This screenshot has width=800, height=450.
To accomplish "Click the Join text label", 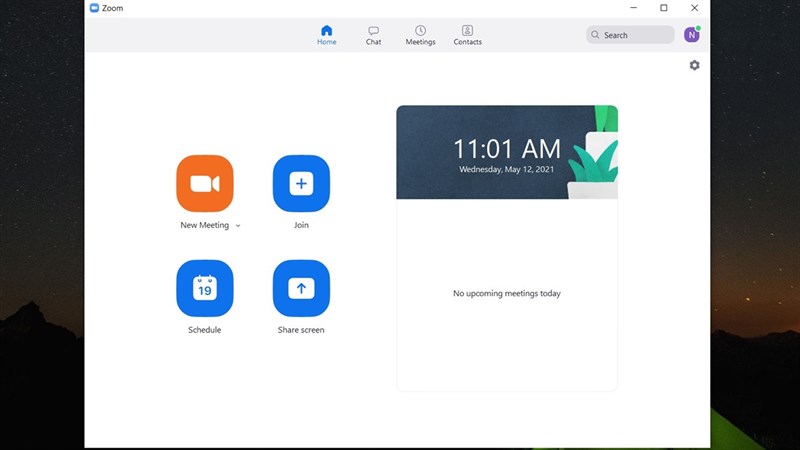I will pyautogui.click(x=301, y=225).
